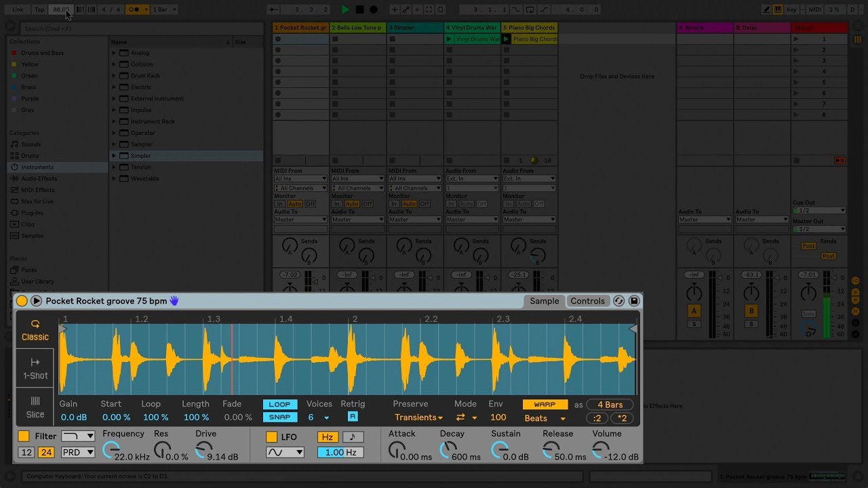The height and width of the screenshot is (488, 868).
Task: Open the transient loop Mode dropdown
Action: (x=466, y=418)
